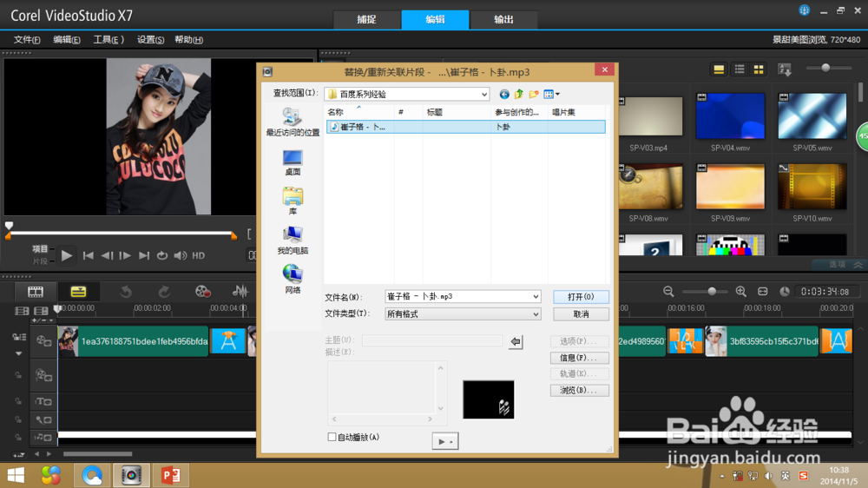This screenshot has height=488, width=868.
Task: Click the 浏览(B)... button
Action: 579,391
